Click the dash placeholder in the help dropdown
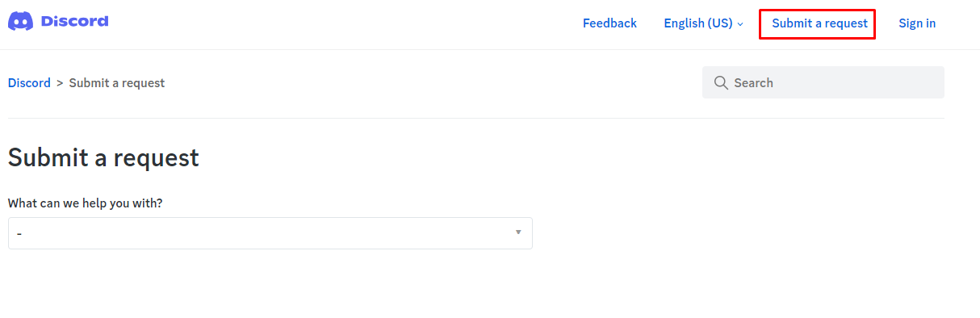 point(19,234)
